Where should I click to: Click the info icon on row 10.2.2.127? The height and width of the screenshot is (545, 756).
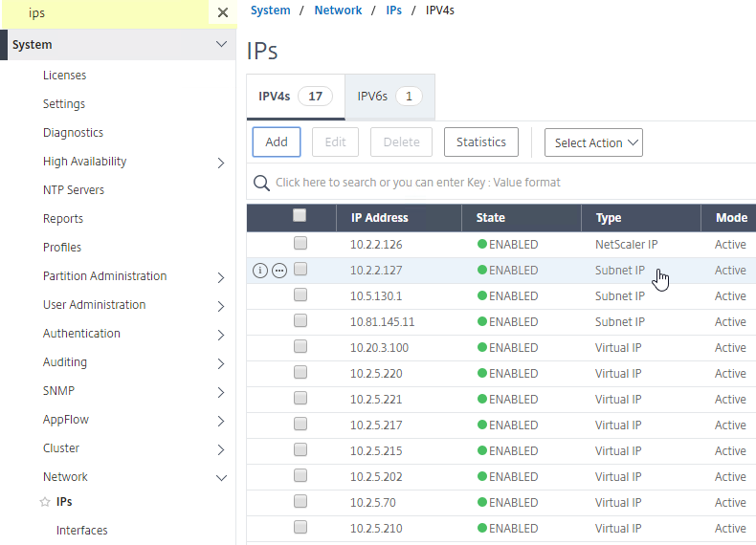pos(260,271)
